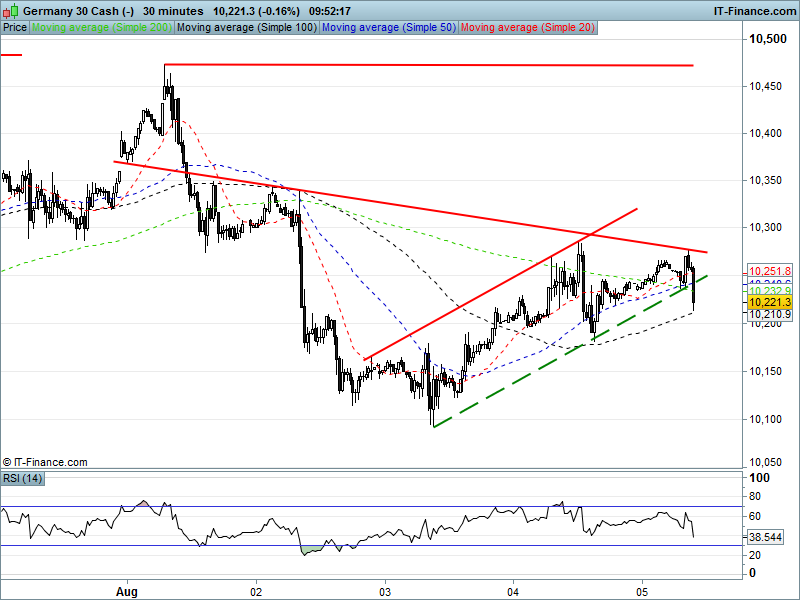This screenshot has width=800, height=600.
Task: Click the 10,350 price axis label
Action: click(765, 180)
